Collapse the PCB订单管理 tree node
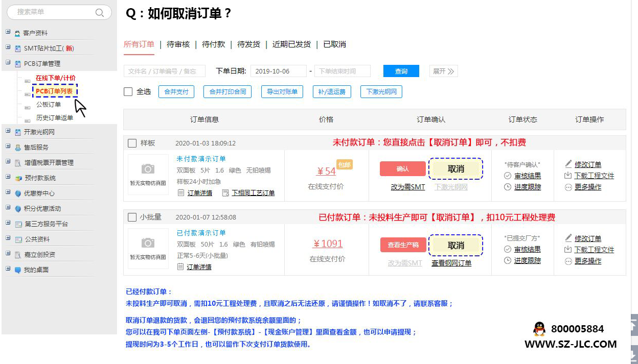Image resolution: width=638 pixels, height=364 pixels. pos(8,63)
